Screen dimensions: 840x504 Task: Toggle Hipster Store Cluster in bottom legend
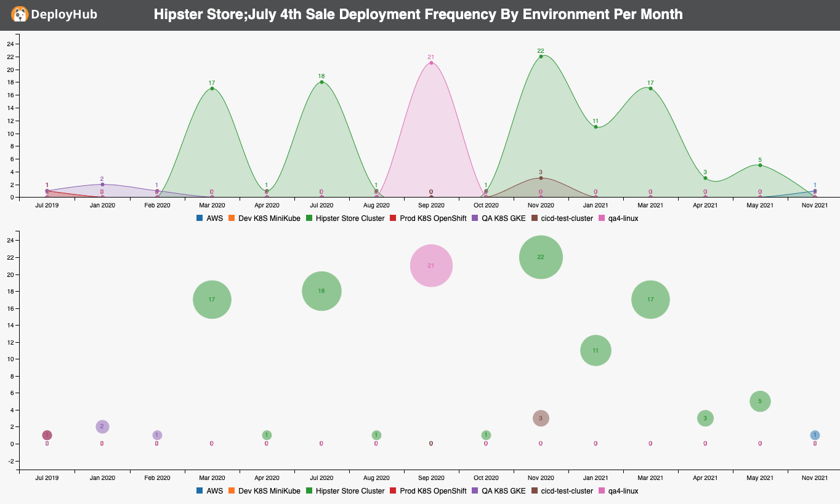coord(345,491)
